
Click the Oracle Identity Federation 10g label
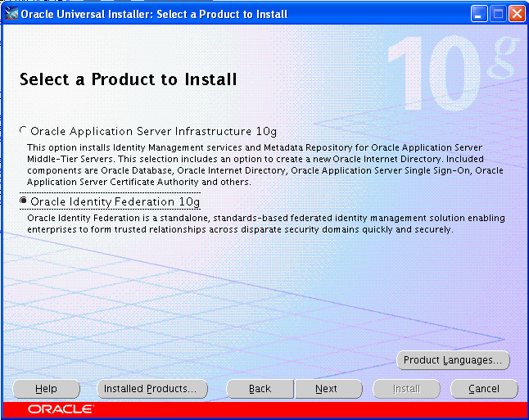click(115, 201)
